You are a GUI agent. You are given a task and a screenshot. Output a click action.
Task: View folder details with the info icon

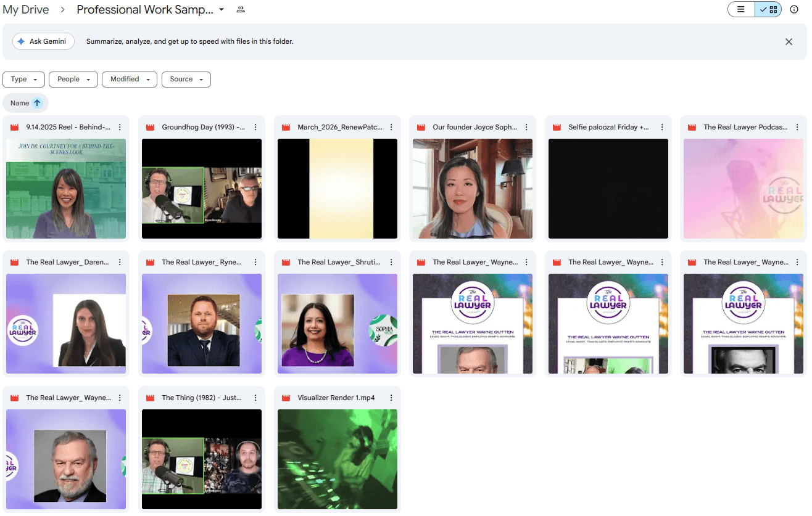tap(794, 9)
